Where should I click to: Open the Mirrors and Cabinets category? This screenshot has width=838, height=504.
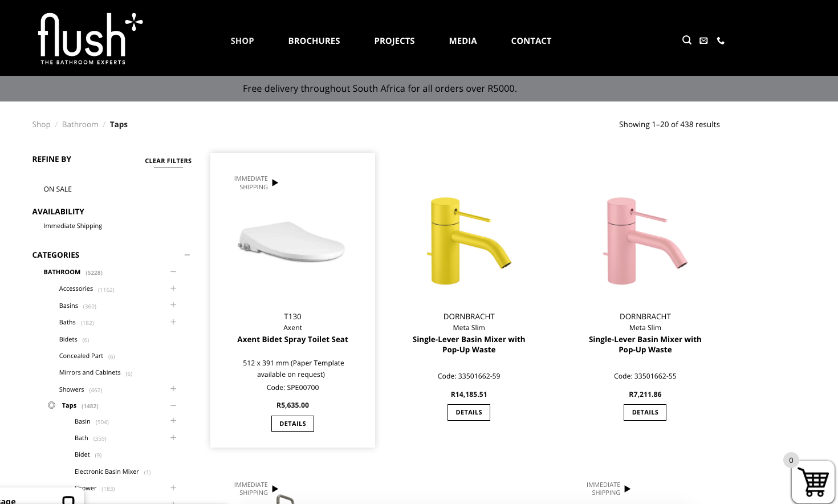point(90,372)
